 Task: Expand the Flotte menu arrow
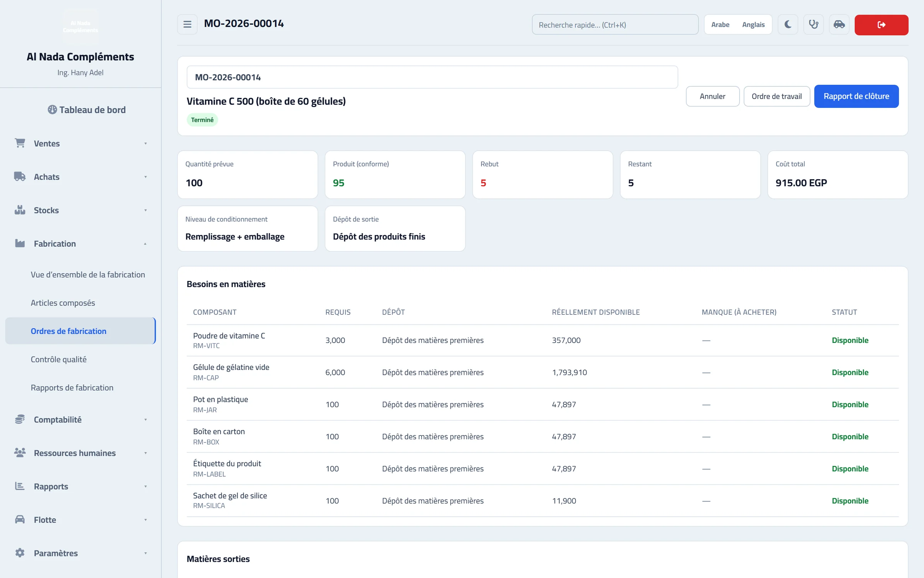146,520
